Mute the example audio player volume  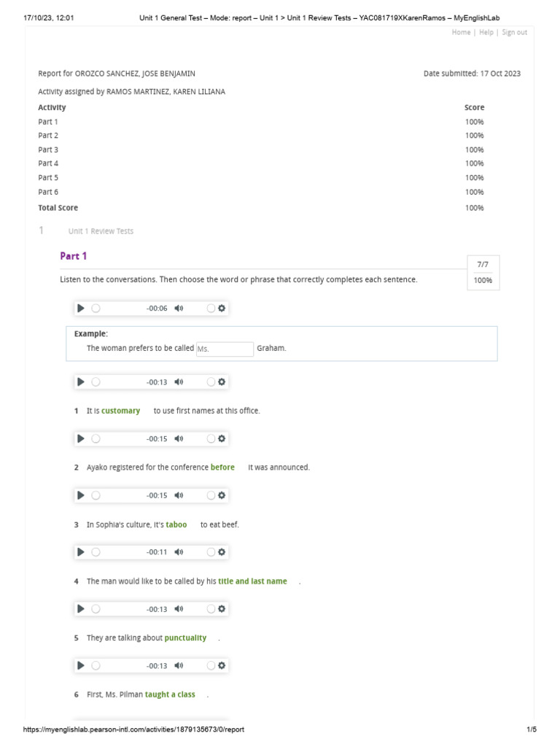[x=179, y=309]
